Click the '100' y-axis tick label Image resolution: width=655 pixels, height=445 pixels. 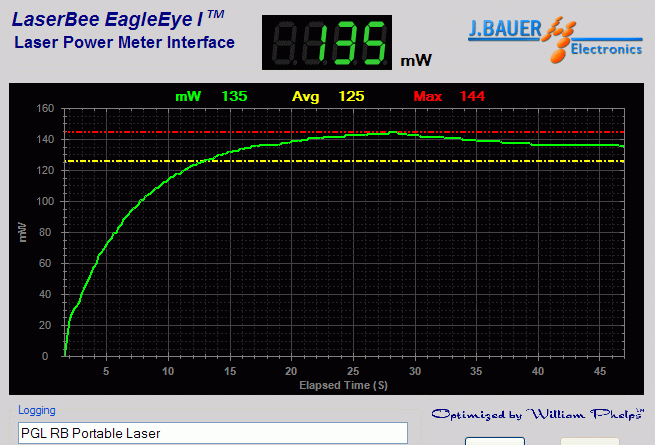[45, 201]
